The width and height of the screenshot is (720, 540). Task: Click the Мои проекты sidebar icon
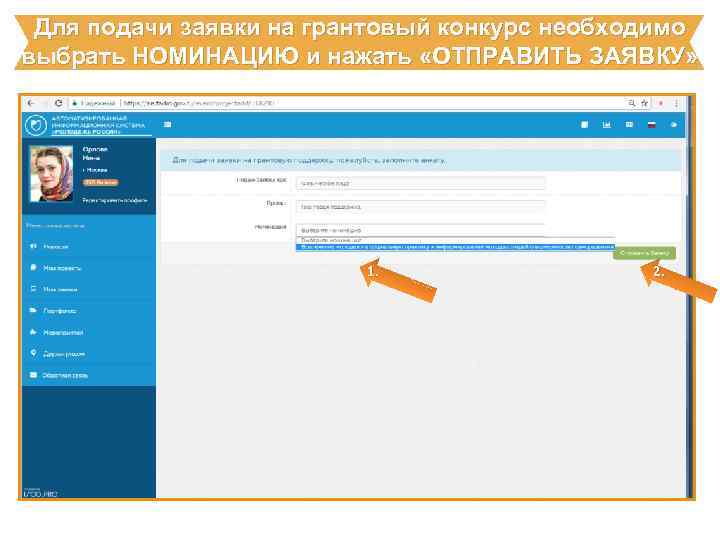coord(33,267)
